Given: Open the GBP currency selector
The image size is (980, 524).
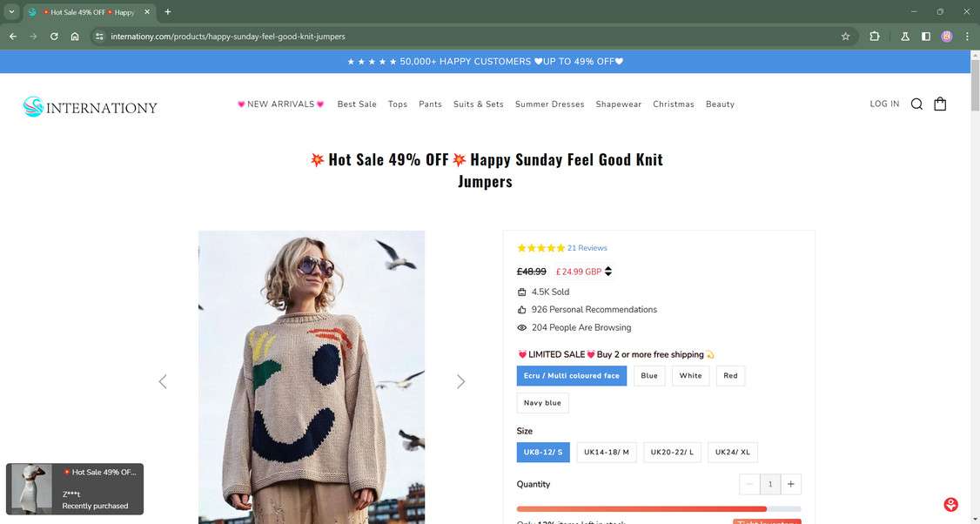Looking at the screenshot, I should click(608, 272).
